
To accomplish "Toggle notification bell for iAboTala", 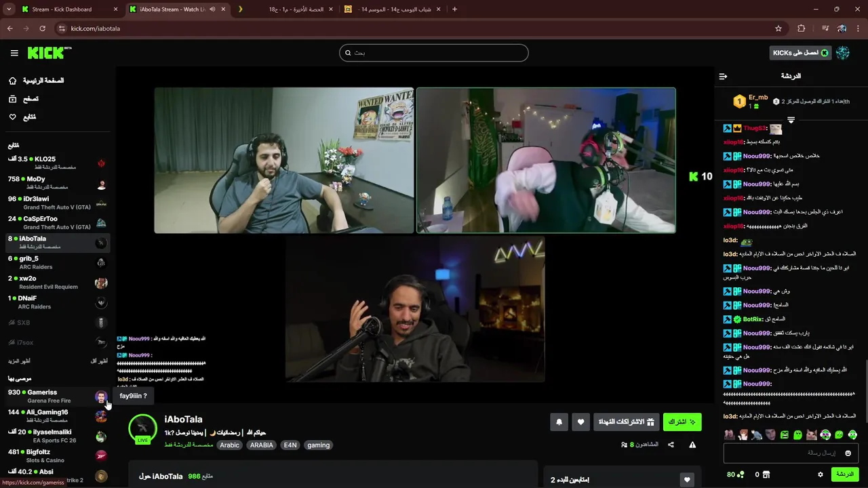I will pyautogui.click(x=559, y=422).
